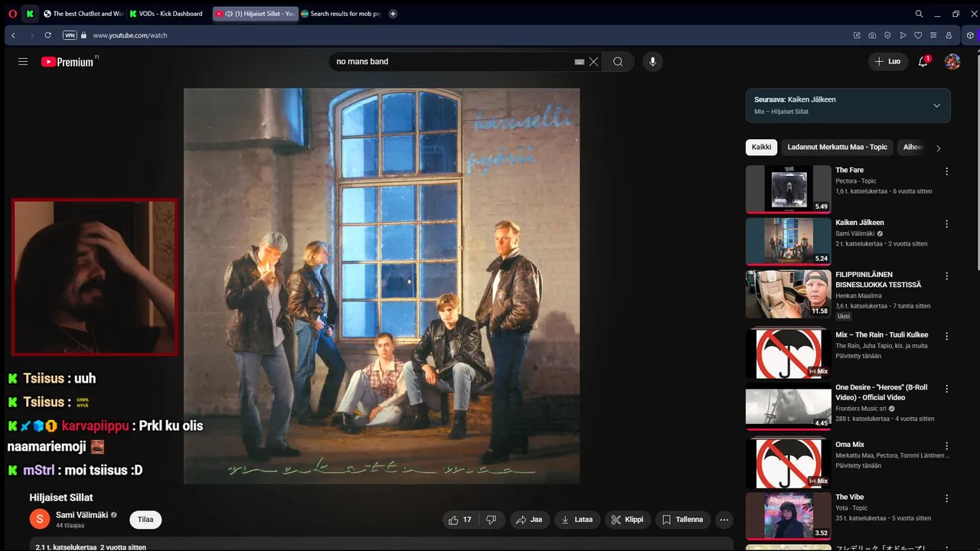Download video with Lataa button
This screenshot has width=980, height=551.
click(577, 520)
